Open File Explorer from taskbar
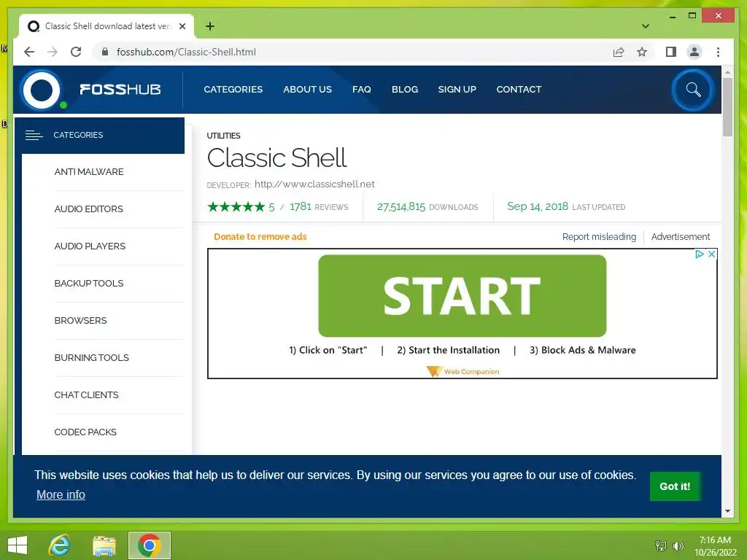747x560 pixels. [104, 545]
